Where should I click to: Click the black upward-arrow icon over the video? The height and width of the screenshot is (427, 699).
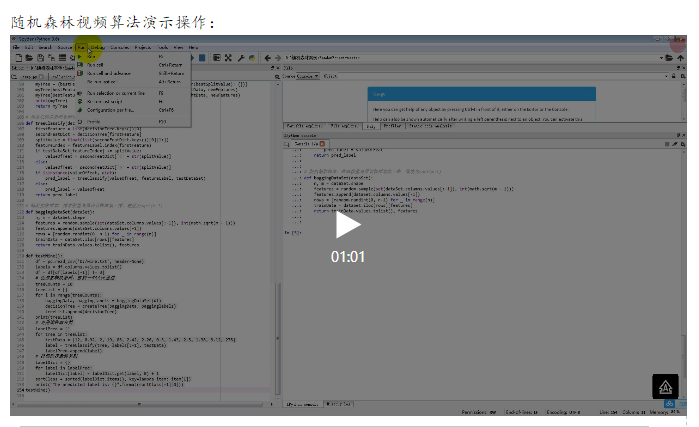(665, 386)
